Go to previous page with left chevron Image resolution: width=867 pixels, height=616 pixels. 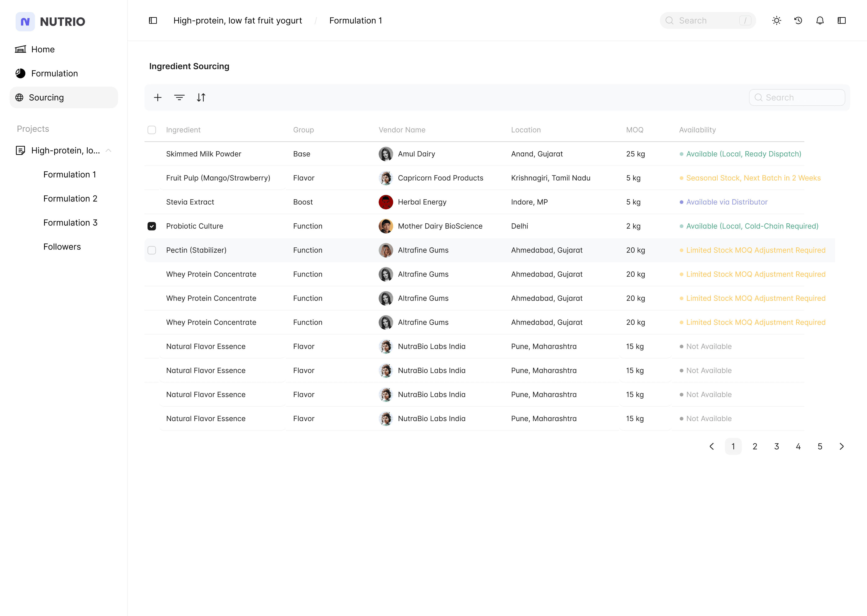click(712, 446)
